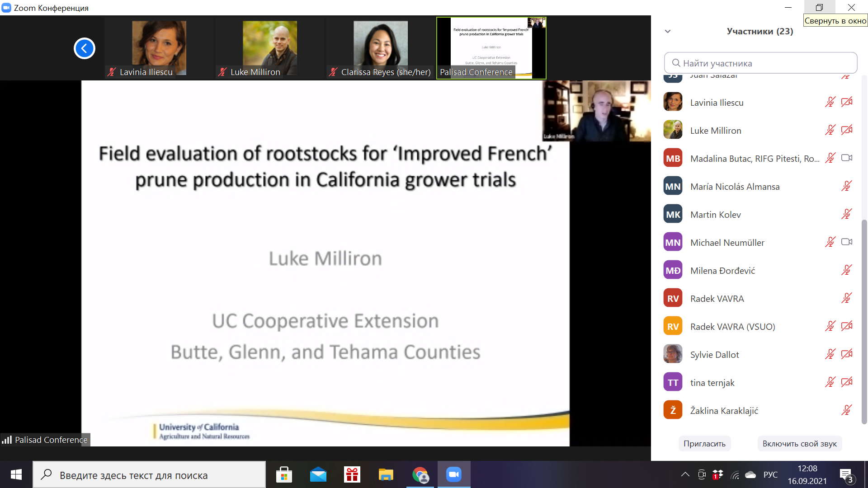Viewport: 868px width, 488px height.
Task: Select Palisad Conference shared screen thumbnail
Action: click(x=491, y=48)
